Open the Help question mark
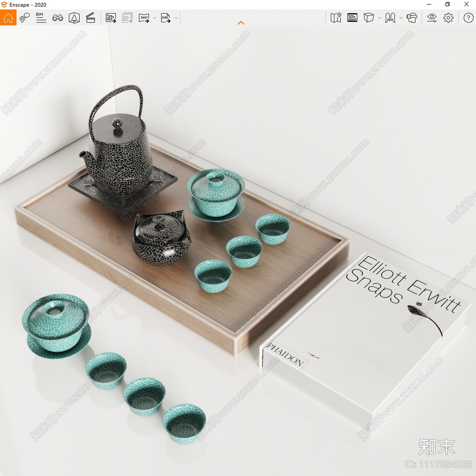The height and width of the screenshot is (476, 476). point(468,18)
